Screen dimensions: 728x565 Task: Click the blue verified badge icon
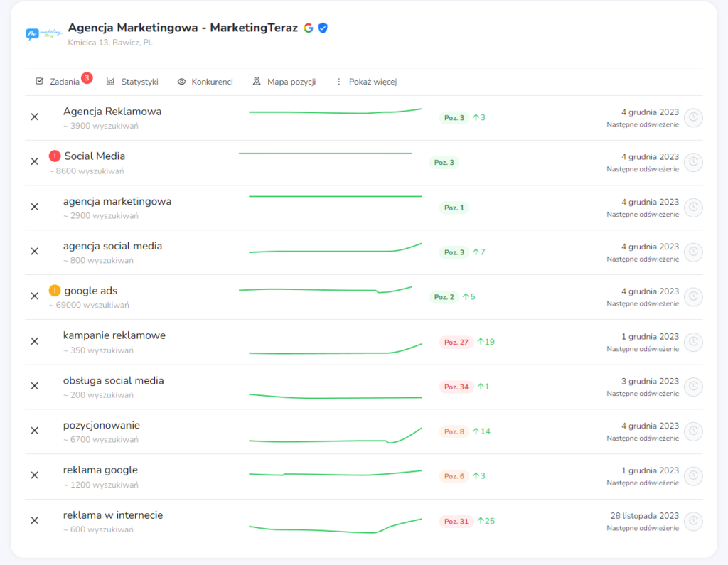[x=323, y=28]
